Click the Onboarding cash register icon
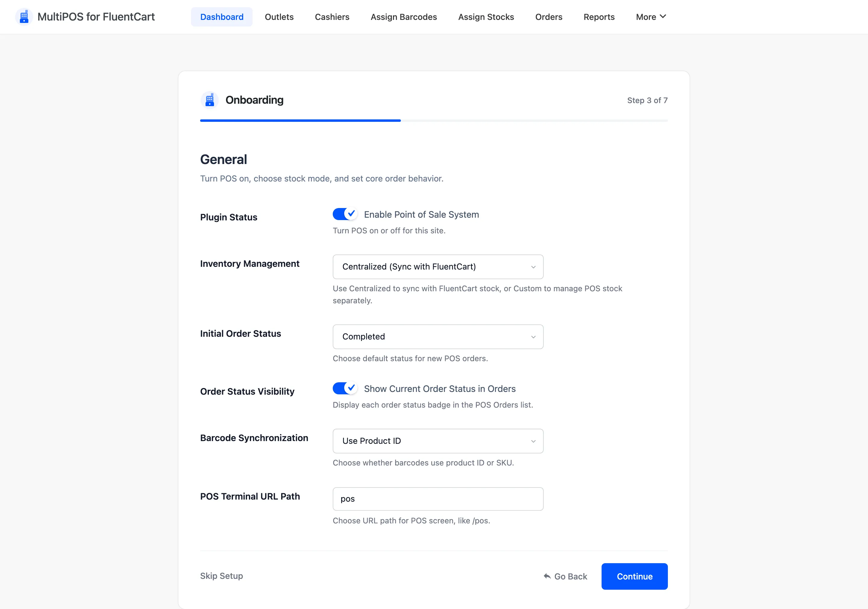Viewport: 868px width, 609px height. pos(209,100)
